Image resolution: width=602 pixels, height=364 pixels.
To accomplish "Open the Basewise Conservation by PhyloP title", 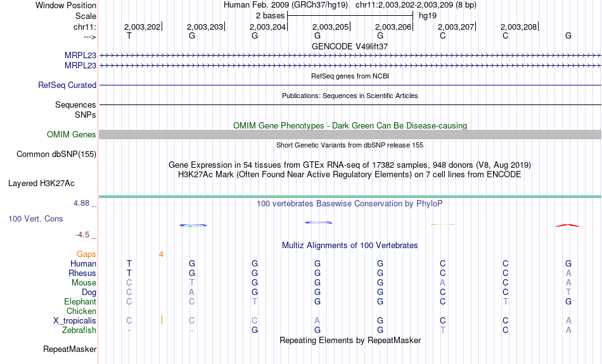I will (350, 204).
